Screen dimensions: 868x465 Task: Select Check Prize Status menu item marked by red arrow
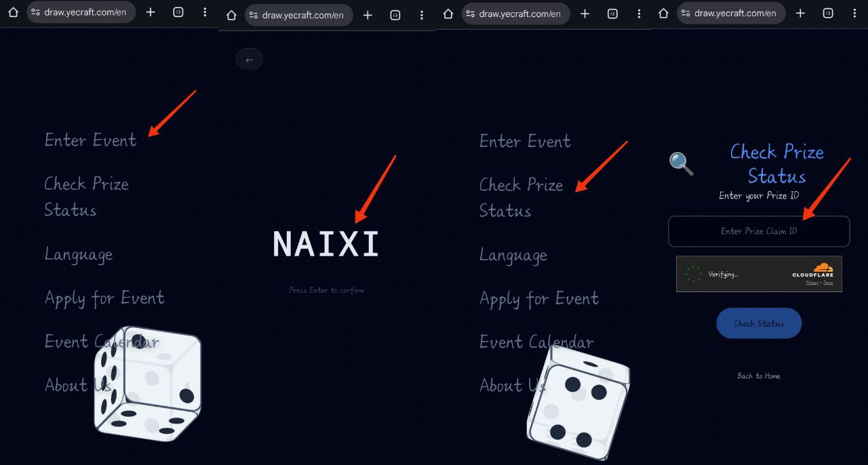tap(521, 198)
